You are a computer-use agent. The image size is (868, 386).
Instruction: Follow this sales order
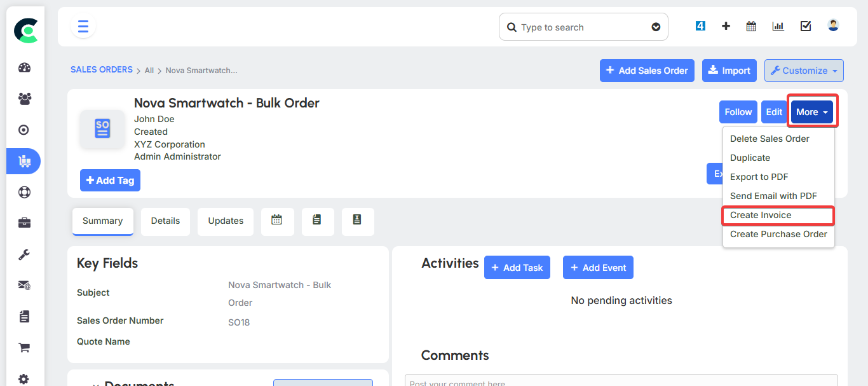(738, 111)
